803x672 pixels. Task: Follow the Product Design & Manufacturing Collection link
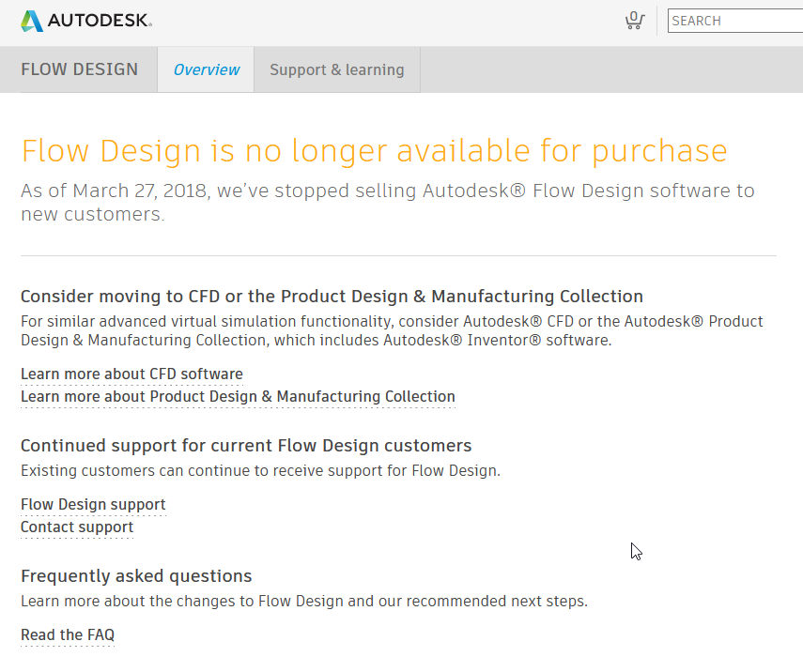click(238, 397)
